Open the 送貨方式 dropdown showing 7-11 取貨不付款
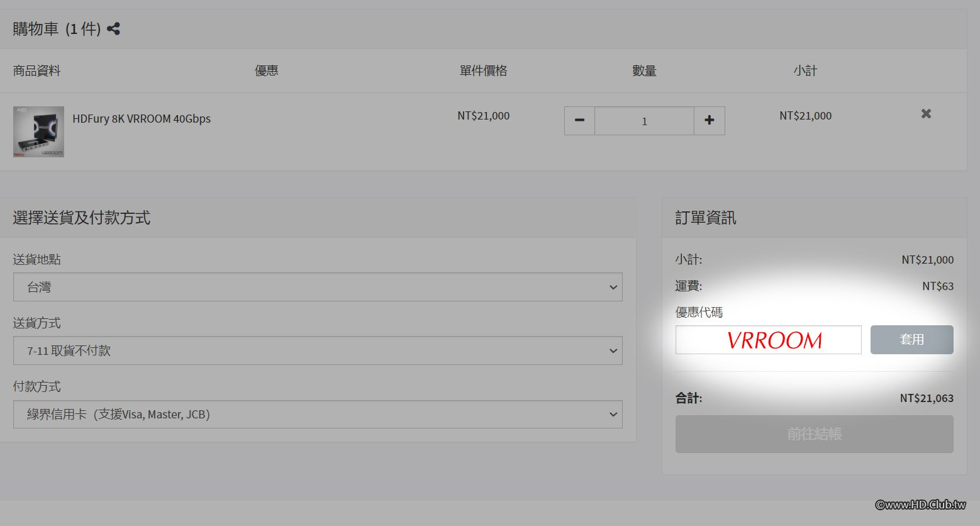The image size is (980, 526). pos(318,350)
